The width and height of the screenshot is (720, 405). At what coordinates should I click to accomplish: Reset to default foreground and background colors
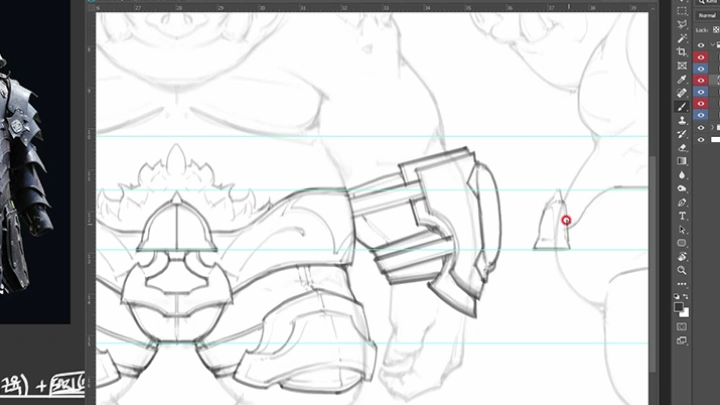[x=677, y=296]
